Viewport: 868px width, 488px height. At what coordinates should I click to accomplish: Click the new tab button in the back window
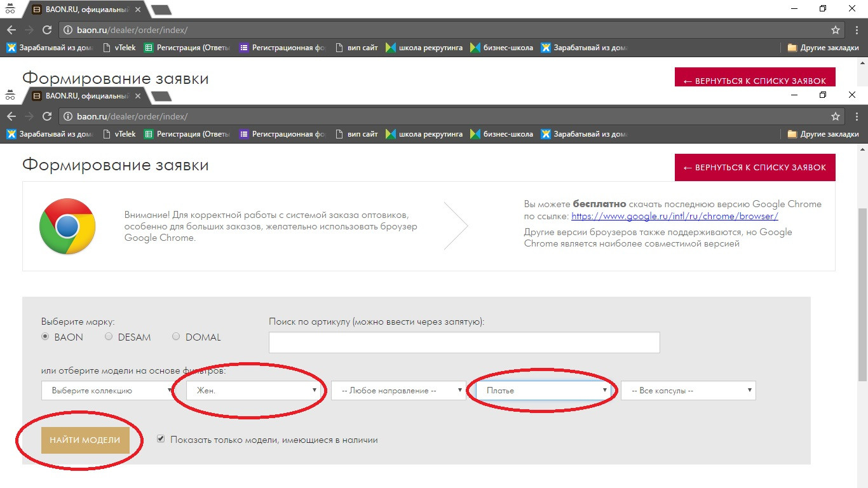(x=161, y=10)
